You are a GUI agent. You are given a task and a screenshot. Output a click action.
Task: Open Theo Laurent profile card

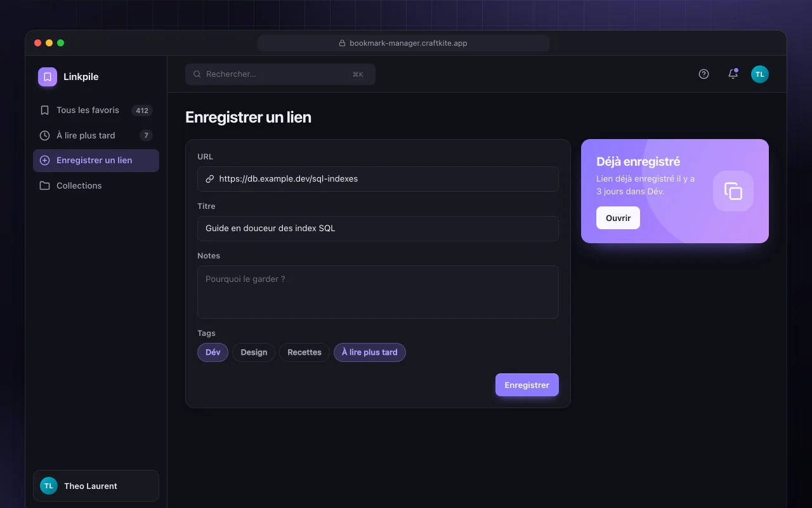tap(96, 486)
